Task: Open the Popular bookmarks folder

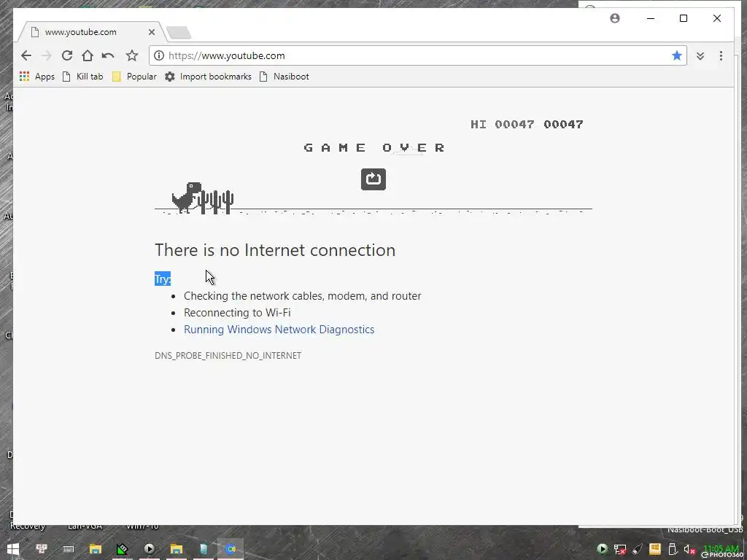Action: click(134, 77)
